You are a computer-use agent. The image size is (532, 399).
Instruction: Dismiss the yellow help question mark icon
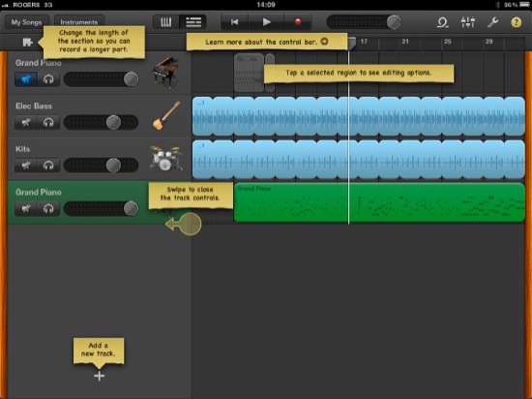tap(517, 22)
